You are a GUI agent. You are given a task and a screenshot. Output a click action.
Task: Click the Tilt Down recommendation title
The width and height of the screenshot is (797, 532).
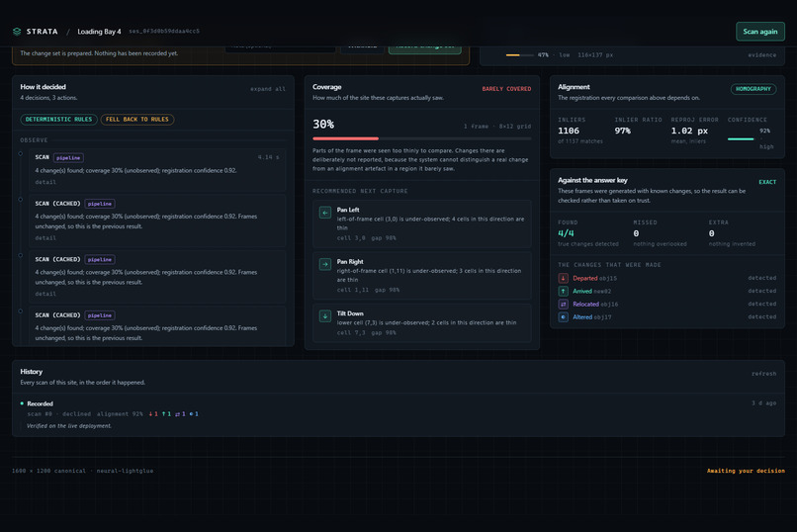350,313
